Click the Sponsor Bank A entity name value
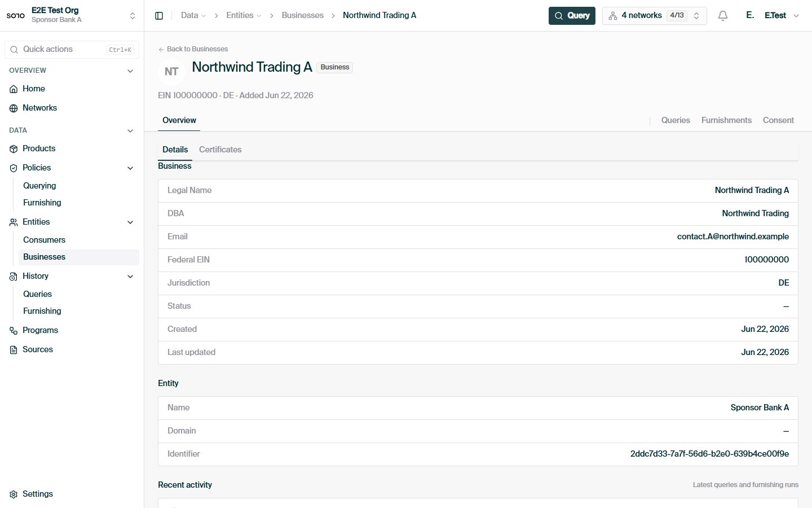This screenshot has width=812, height=508. 760,408
